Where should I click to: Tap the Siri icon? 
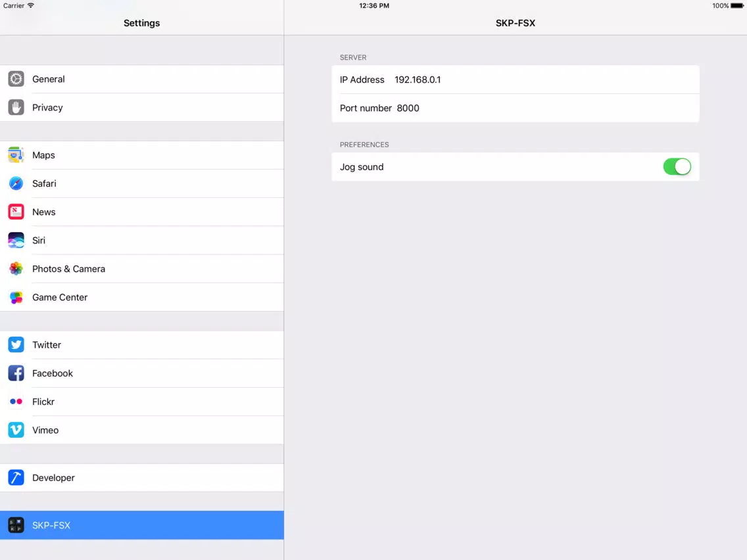pyautogui.click(x=16, y=241)
